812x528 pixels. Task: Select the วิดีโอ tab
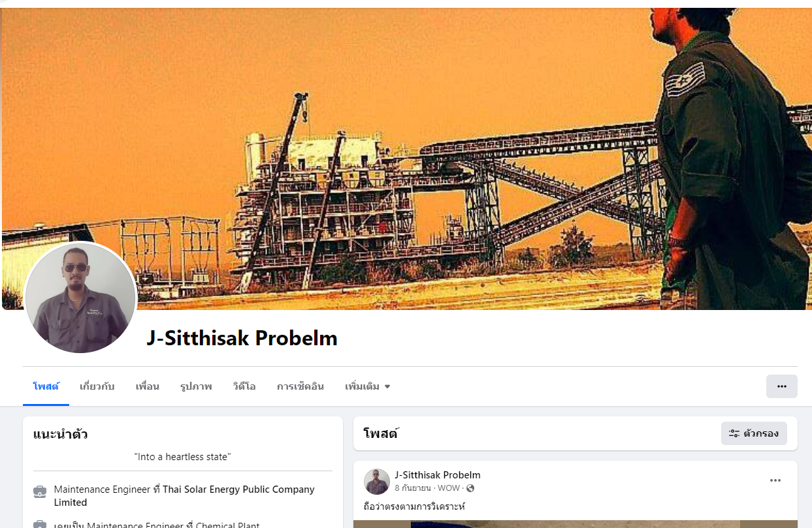[244, 386]
